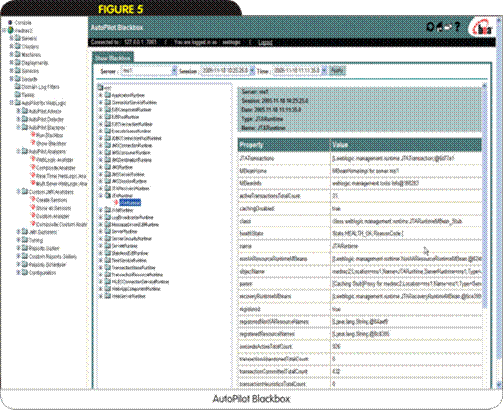Viewport: 503px width, 411px height.
Task: Expand the Clusters sidebar folder
Action: tap(11, 46)
